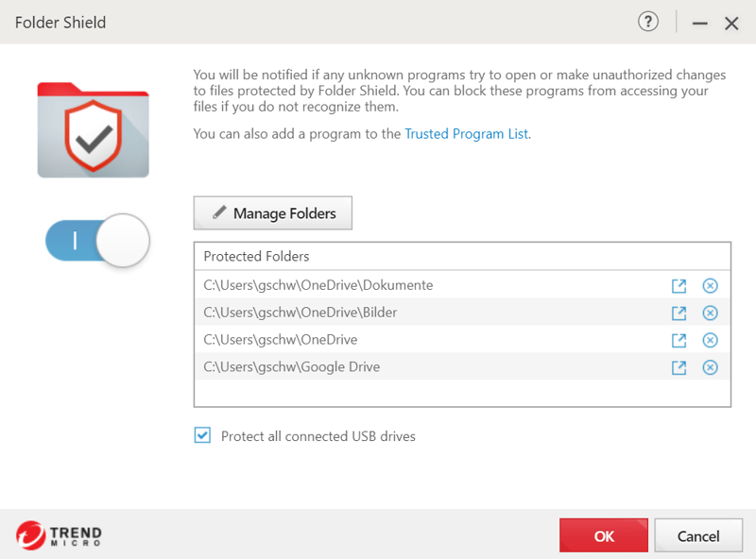Select the C:\Users\gschw\OneDrive path text
The image size is (756, 559).
281,340
